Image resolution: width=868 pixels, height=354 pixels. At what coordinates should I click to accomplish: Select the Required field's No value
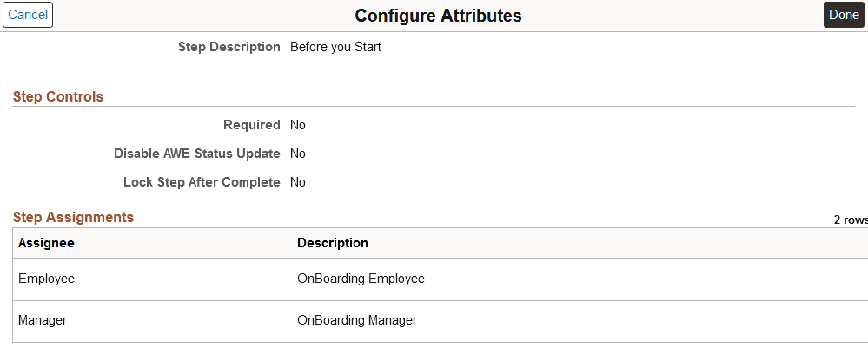pos(298,125)
